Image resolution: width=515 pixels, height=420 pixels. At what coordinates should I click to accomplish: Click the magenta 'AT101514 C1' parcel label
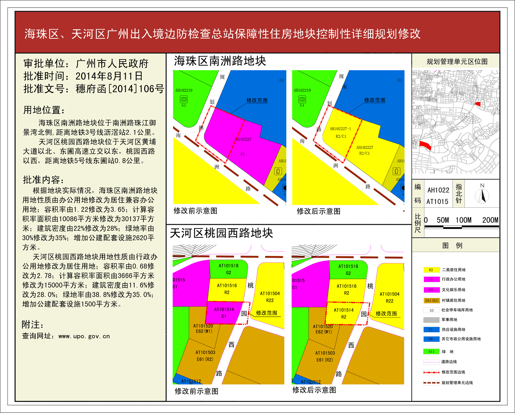[x=224, y=313]
